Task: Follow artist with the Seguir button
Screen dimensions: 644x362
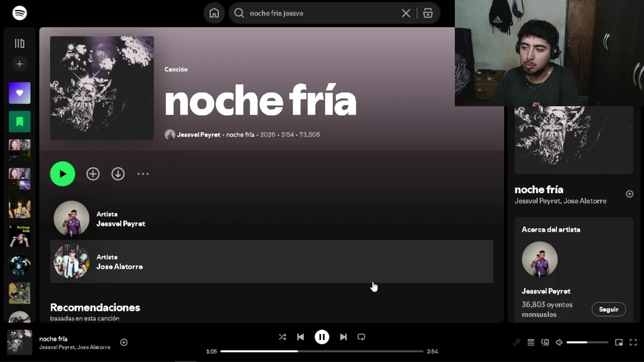Action: [x=608, y=309]
